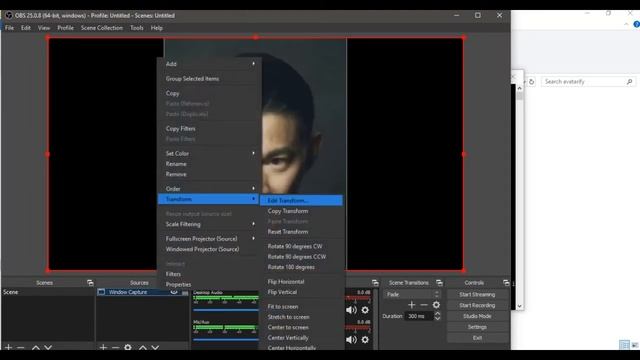Choose Edit Transform from submenu

(x=301, y=200)
